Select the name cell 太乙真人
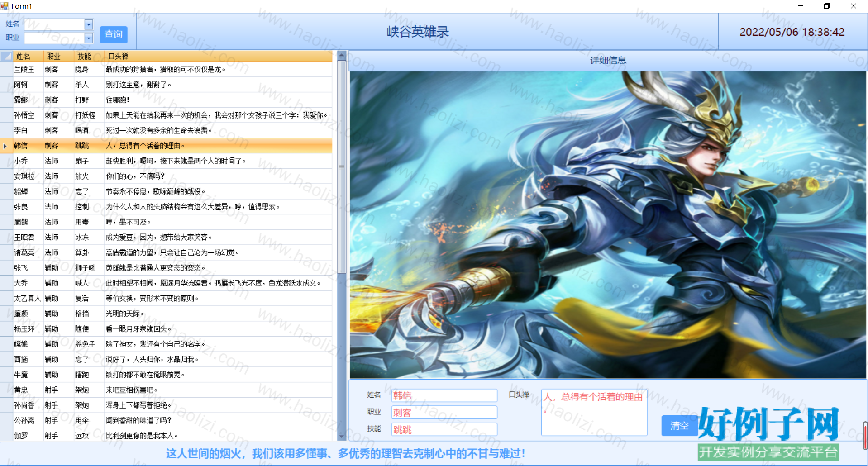This screenshot has width=868, height=466. click(x=28, y=299)
